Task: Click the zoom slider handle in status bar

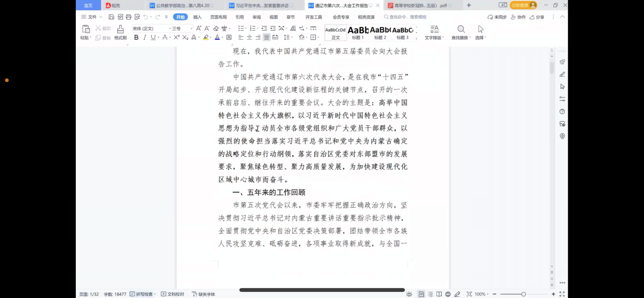Action: click(x=523, y=294)
